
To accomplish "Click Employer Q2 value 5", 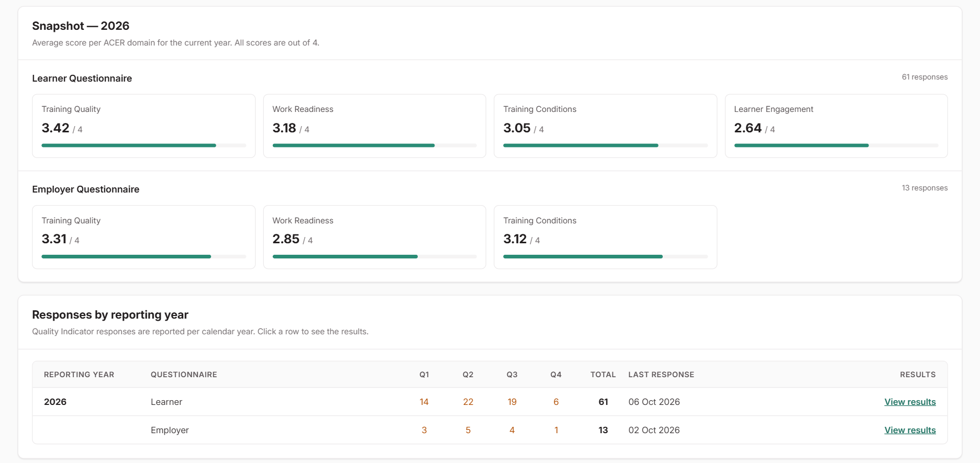I will coord(468,430).
